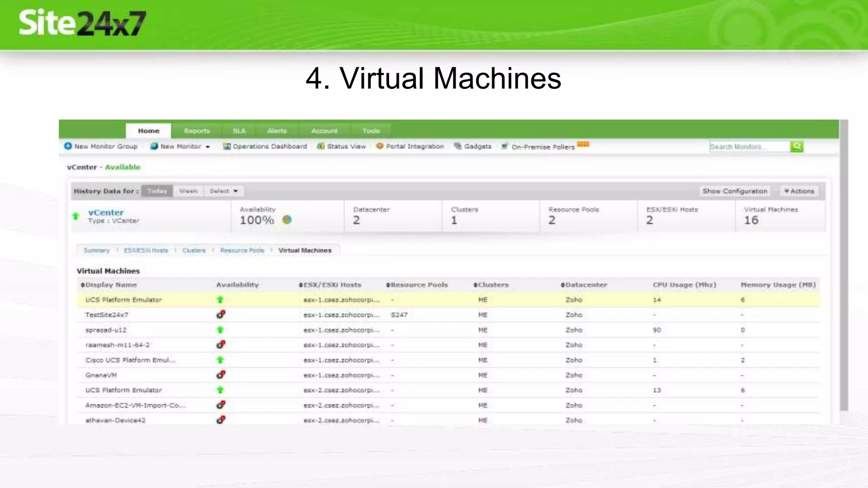Switch to the Resource Pools sub-tab

point(242,250)
